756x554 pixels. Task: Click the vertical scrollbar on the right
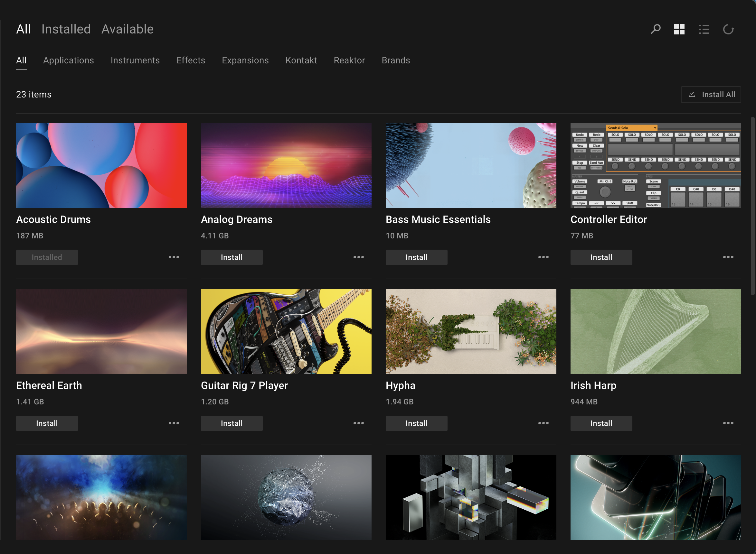753,206
